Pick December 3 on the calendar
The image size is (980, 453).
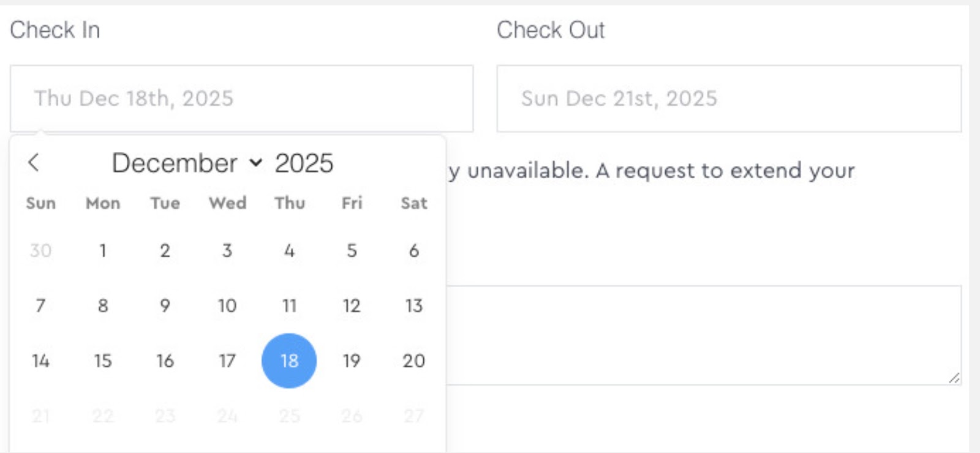(227, 250)
